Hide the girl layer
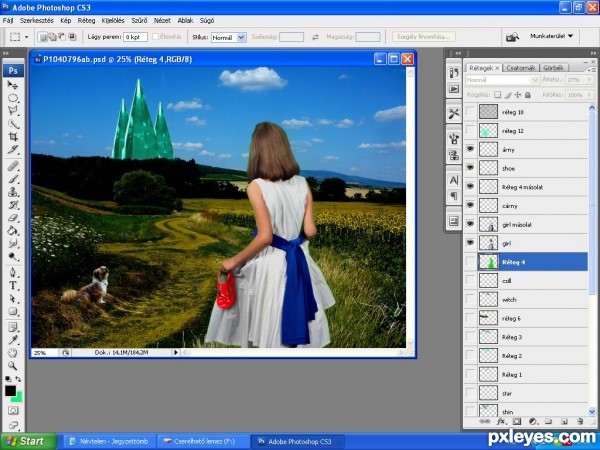 coord(470,243)
